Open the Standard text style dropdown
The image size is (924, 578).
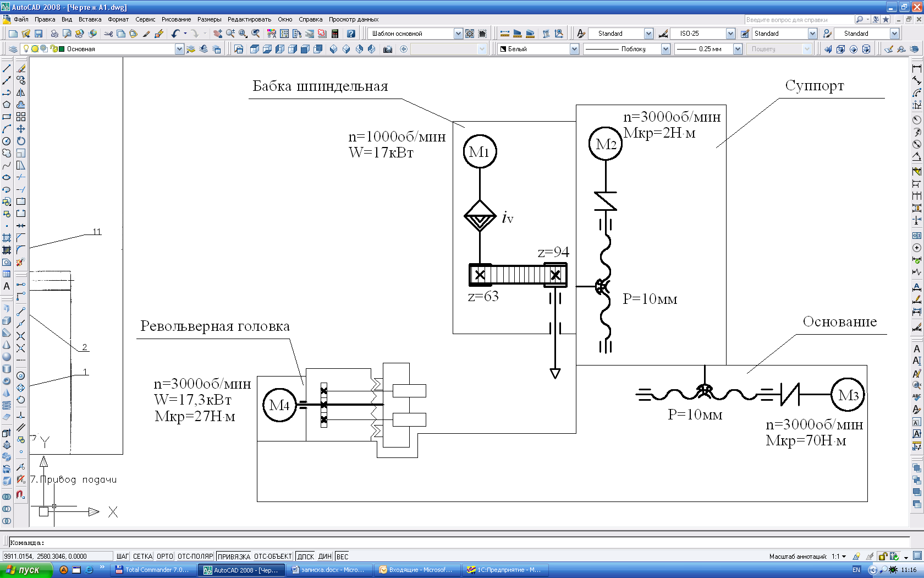648,34
